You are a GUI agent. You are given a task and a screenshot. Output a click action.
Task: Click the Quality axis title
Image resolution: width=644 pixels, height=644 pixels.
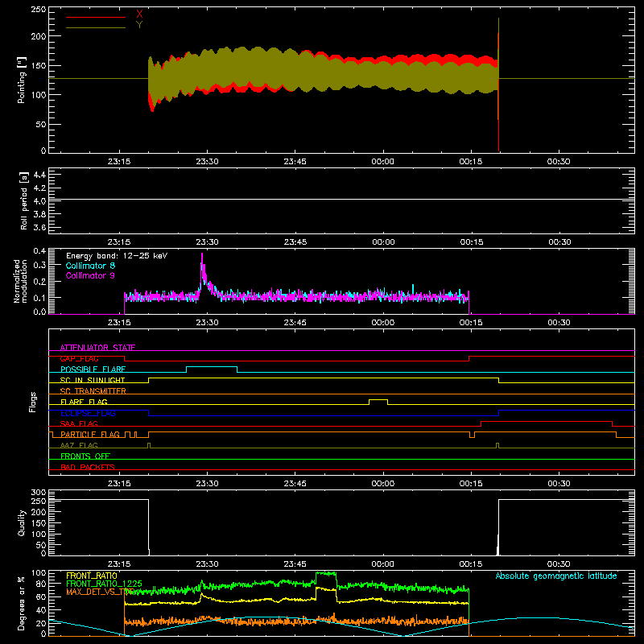click(22, 522)
